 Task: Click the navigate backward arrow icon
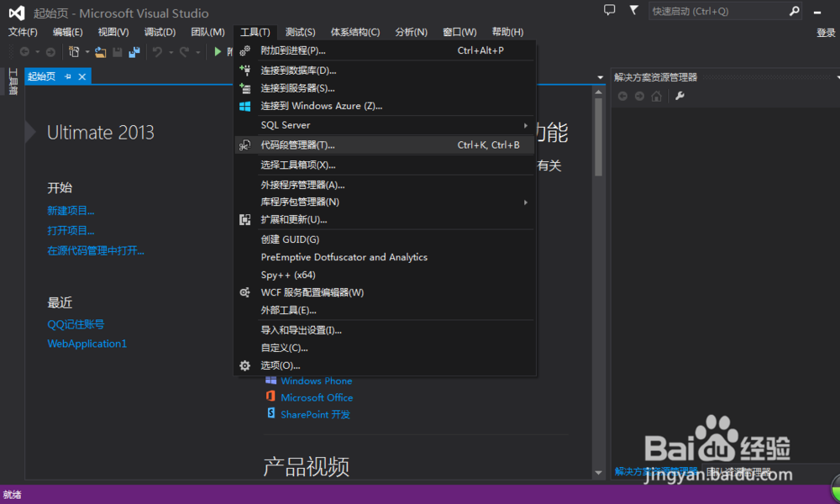coord(24,52)
